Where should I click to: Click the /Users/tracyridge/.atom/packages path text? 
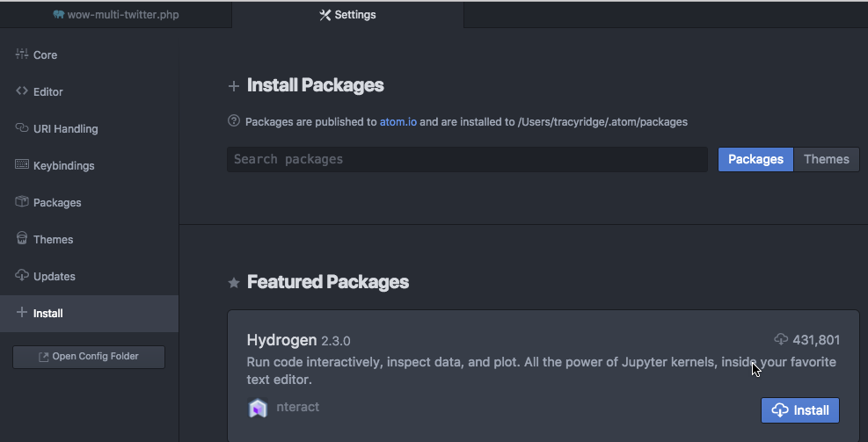click(x=602, y=121)
